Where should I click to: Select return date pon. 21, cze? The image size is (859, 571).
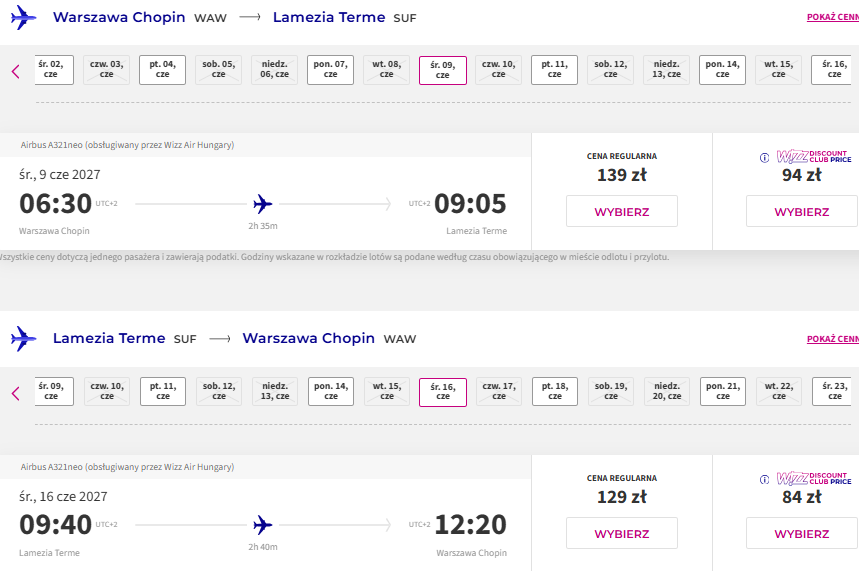(723, 391)
